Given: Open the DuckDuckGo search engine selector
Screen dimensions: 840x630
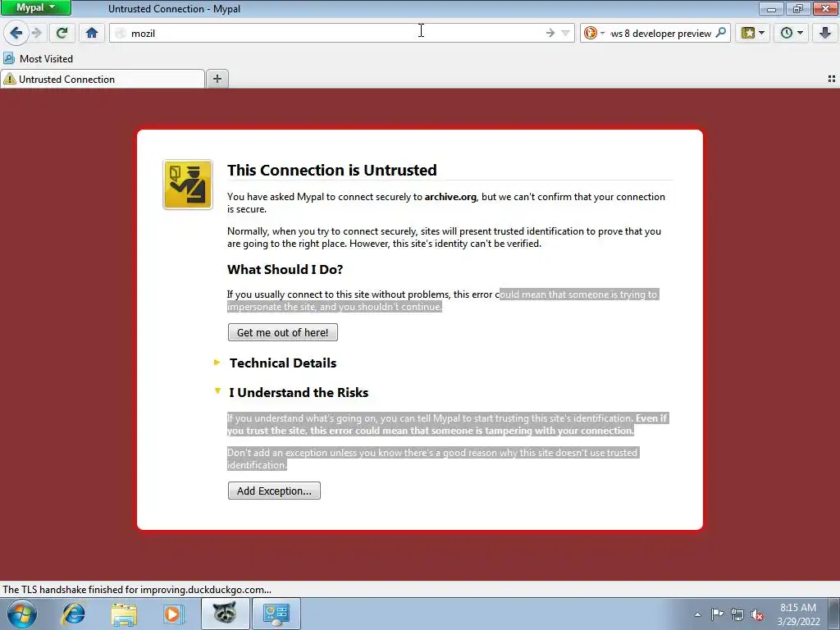Looking at the screenshot, I should [594, 33].
